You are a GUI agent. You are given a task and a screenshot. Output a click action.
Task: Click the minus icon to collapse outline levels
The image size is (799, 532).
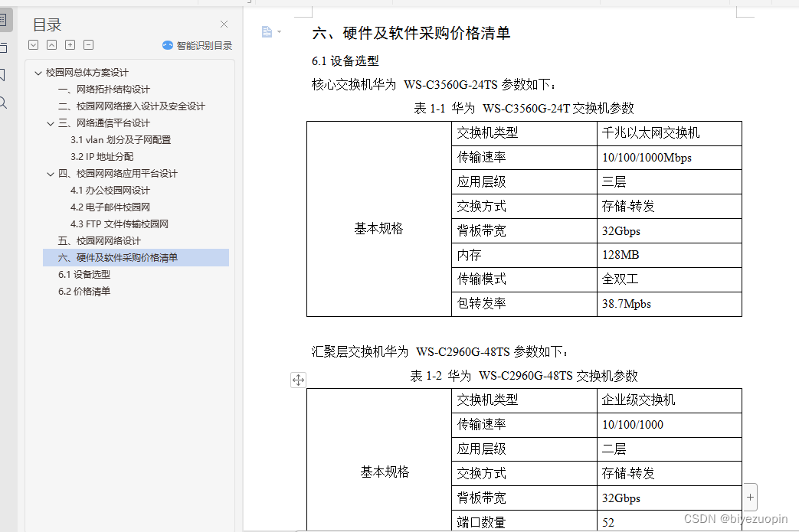pyautogui.click(x=88, y=44)
